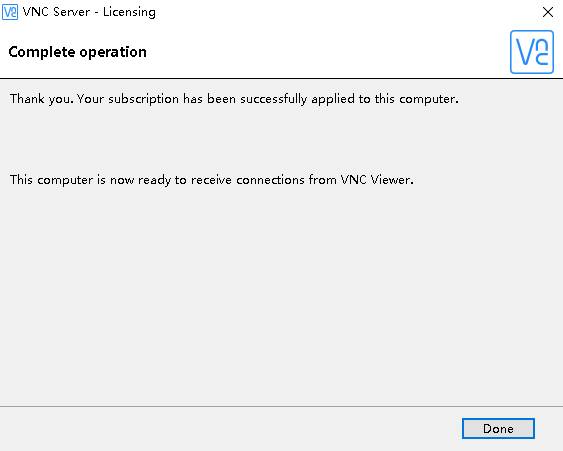The image size is (563, 451).
Task: Click empty gray body area below messages
Action: point(282,294)
